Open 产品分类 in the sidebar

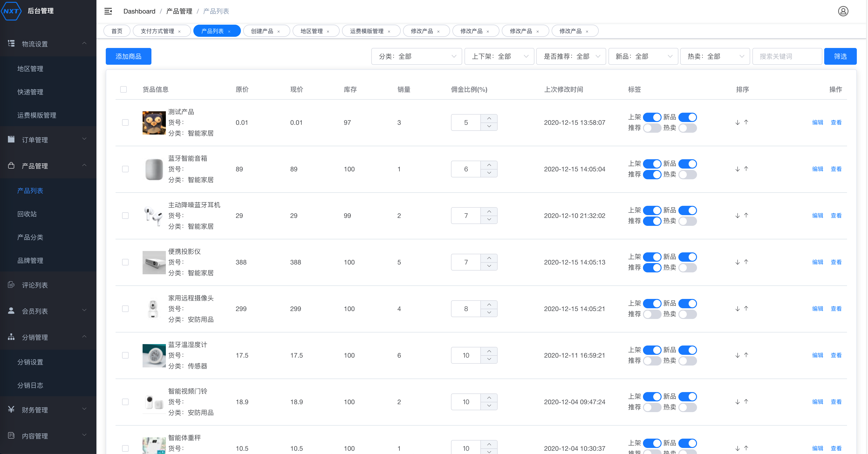30,237
